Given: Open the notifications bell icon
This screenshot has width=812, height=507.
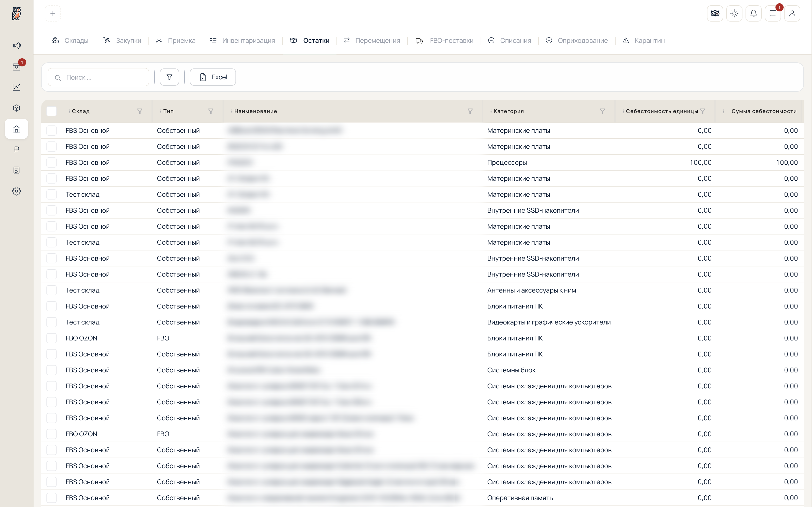Looking at the screenshot, I should point(753,13).
